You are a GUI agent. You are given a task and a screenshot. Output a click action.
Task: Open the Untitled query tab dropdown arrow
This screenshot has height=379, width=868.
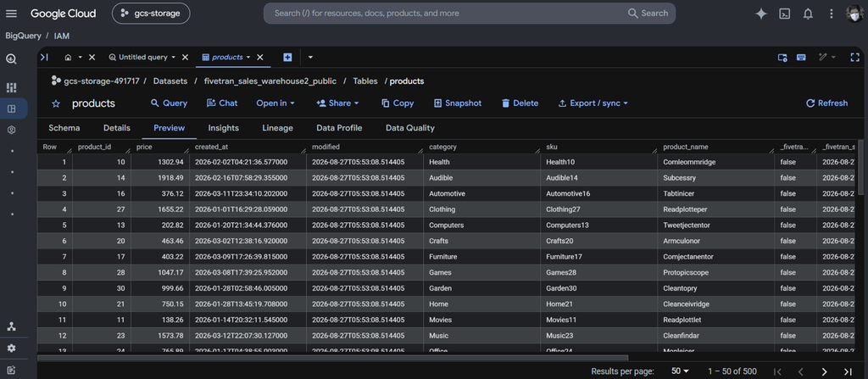(x=173, y=57)
